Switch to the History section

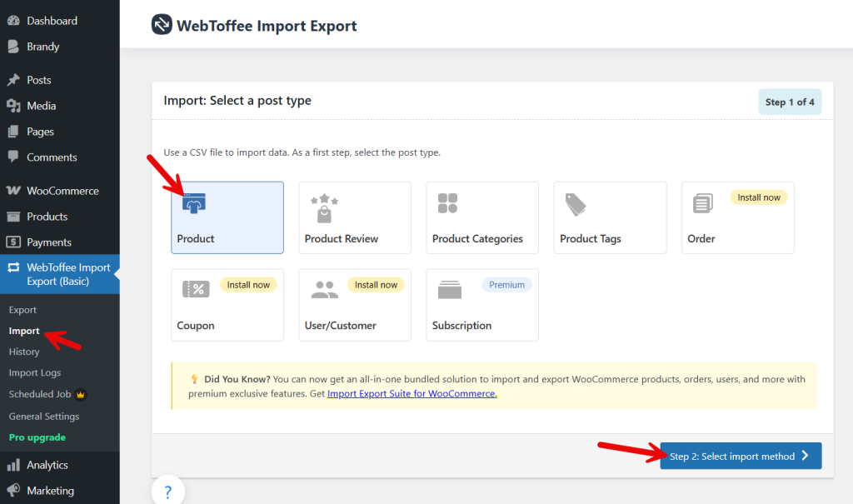point(26,352)
